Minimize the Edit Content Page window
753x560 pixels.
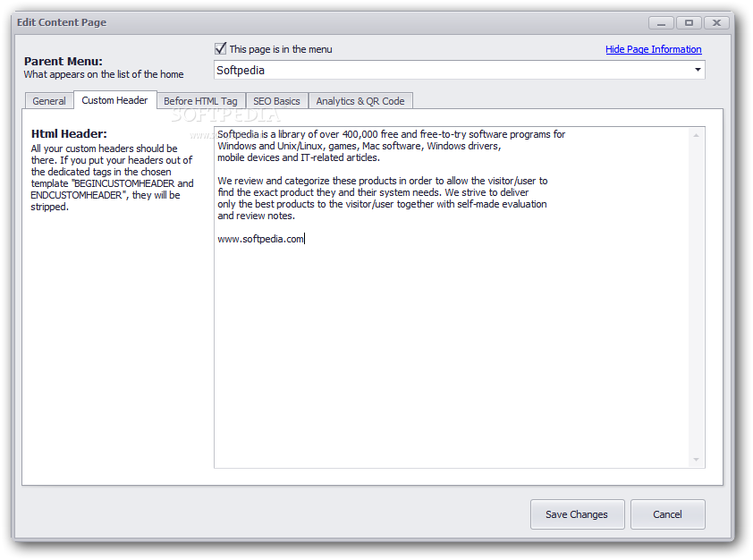[661, 22]
